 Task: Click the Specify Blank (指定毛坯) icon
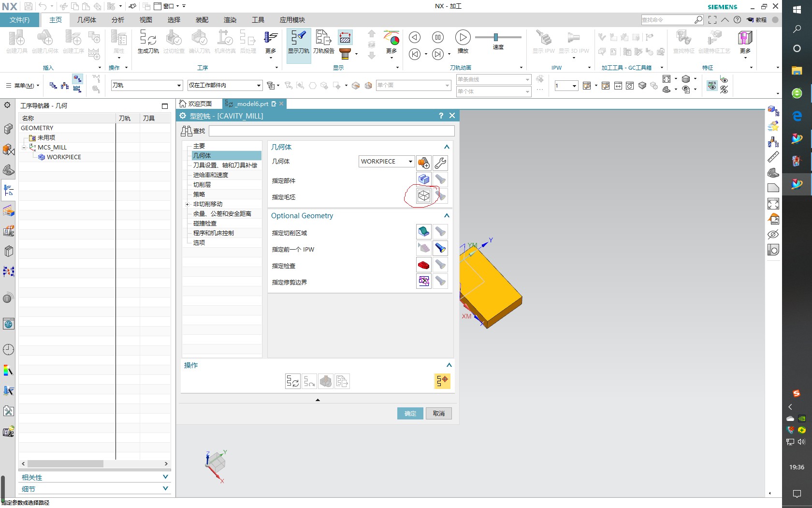423,196
